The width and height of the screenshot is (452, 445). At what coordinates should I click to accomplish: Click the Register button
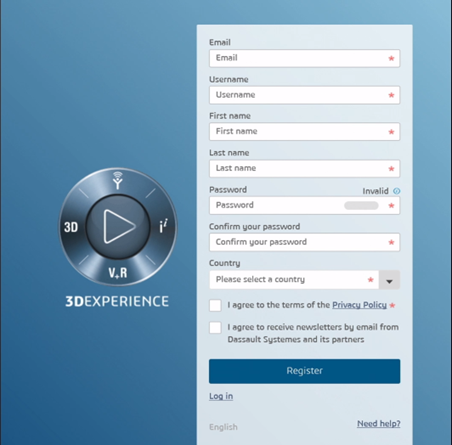pyautogui.click(x=304, y=371)
